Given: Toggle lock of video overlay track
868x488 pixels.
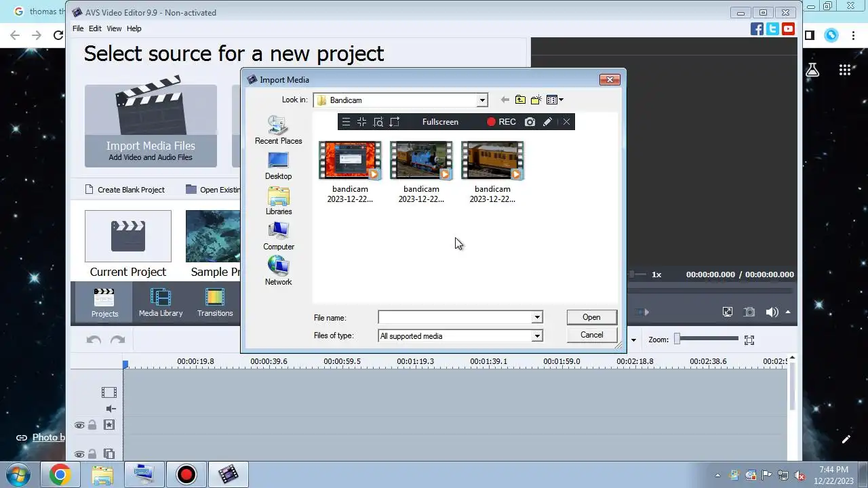Looking at the screenshot, I should 92,454.
